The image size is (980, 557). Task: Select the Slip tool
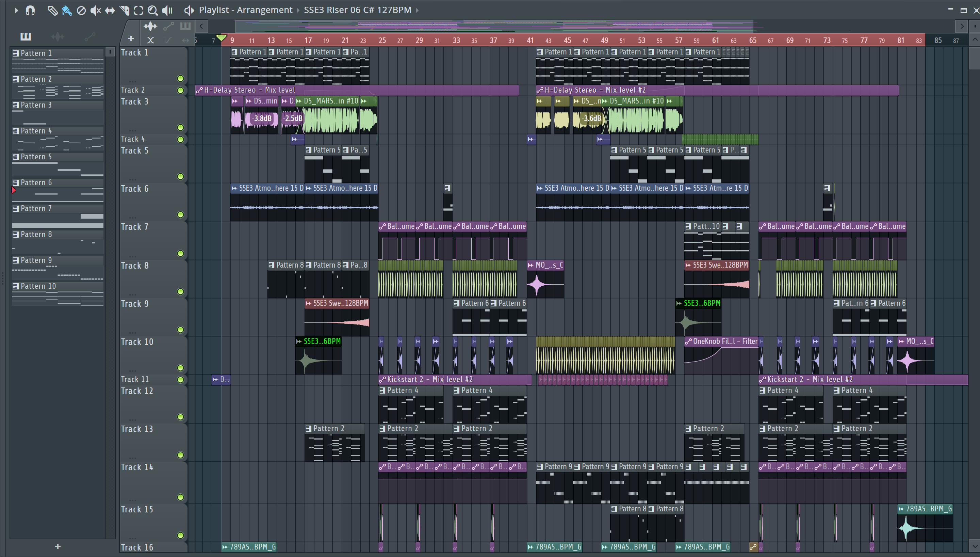(110, 10)
